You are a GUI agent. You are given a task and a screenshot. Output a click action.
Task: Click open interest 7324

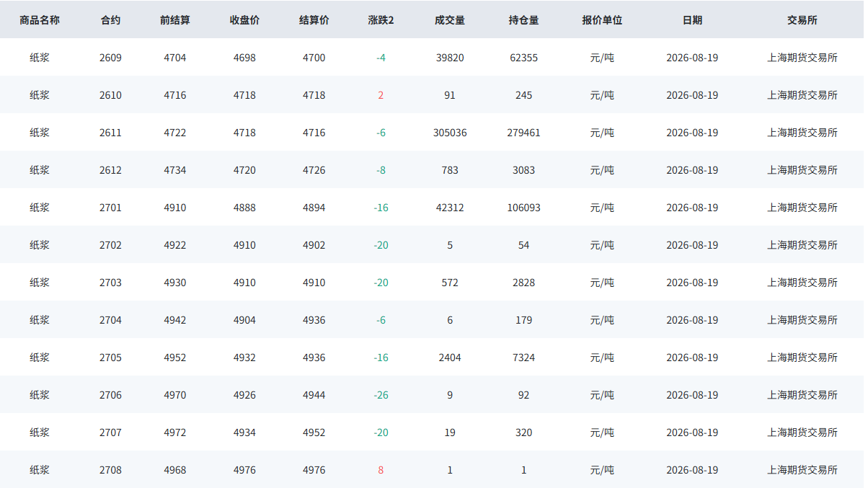point(523,358)
